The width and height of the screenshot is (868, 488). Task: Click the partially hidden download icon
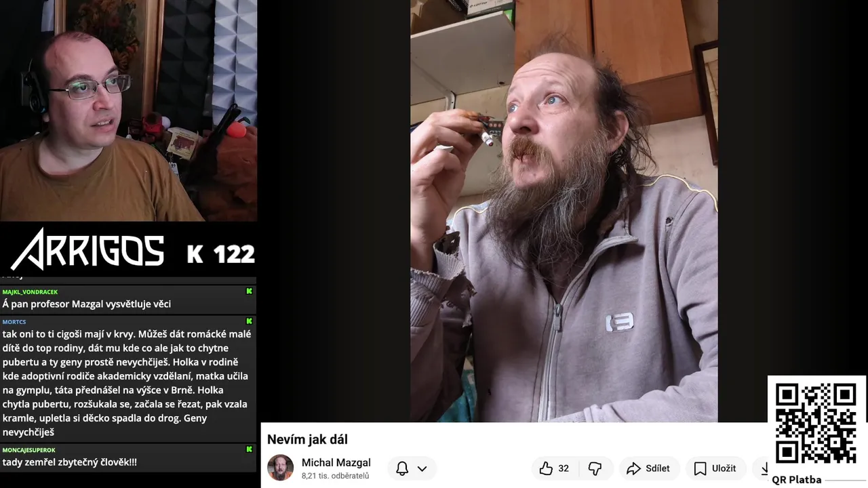(x=765, y=468)
